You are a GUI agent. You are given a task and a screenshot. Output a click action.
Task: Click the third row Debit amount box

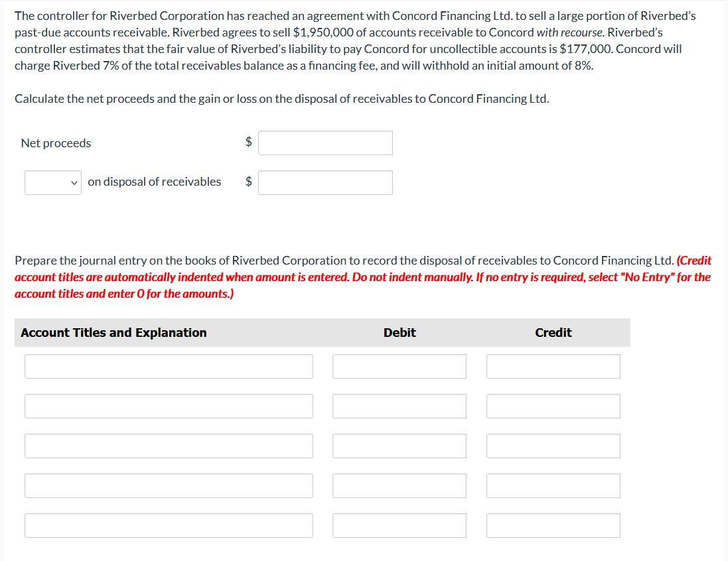tap(399, 445)
